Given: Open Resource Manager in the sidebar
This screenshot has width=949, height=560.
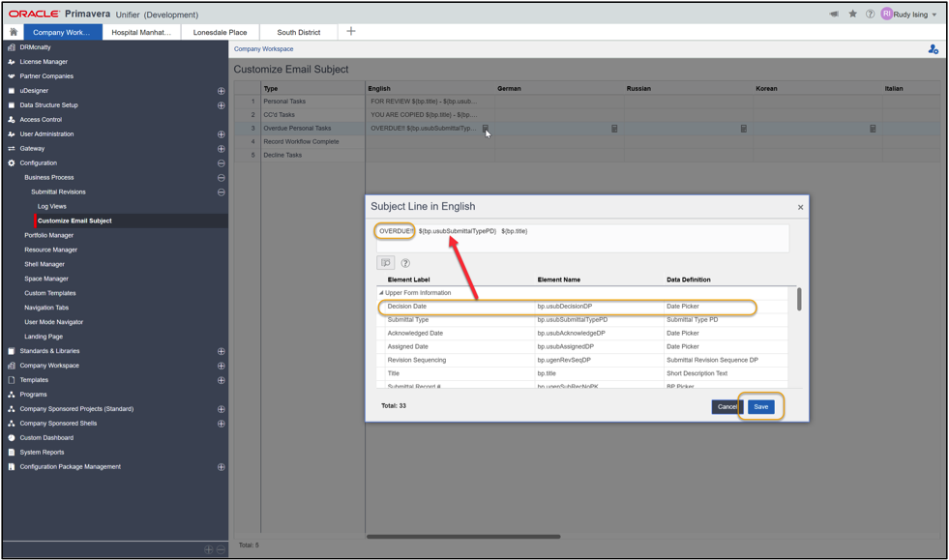Looking at the screenshot, I should [51, 251].
